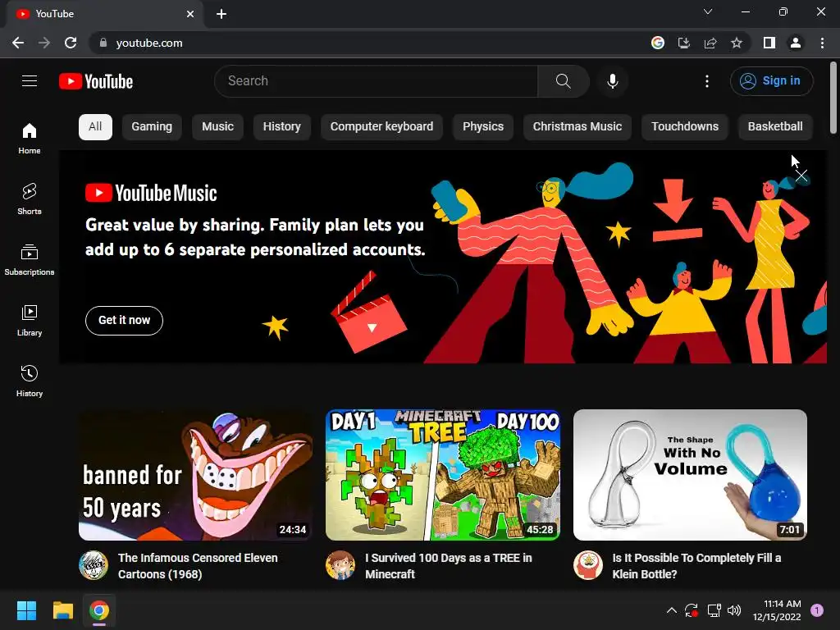Image resolution: width=840 pixels, height=630 pixels.
Task: Click the page vertical scrollbar
Action: 833,98
